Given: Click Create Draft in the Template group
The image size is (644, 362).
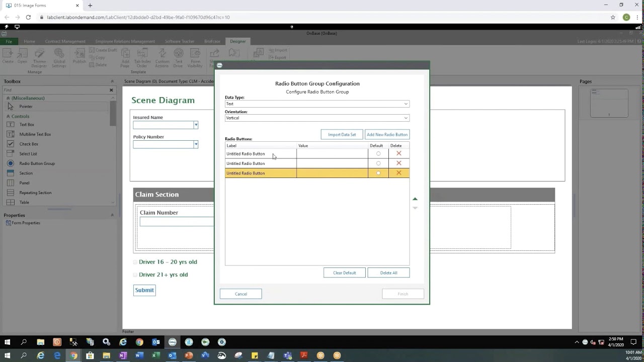Looking at the screenshot, I should pos(103,50).
